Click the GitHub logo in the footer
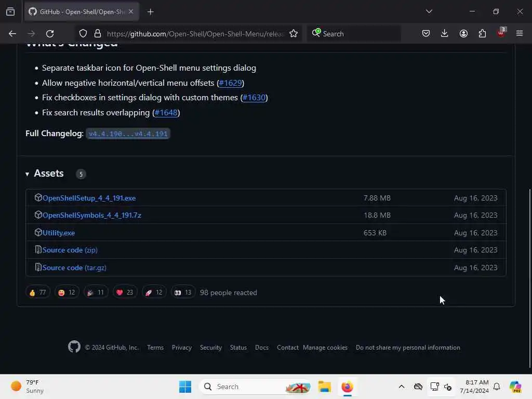Image resolution: width=532 pixels, height=399 pixels. 74,347
